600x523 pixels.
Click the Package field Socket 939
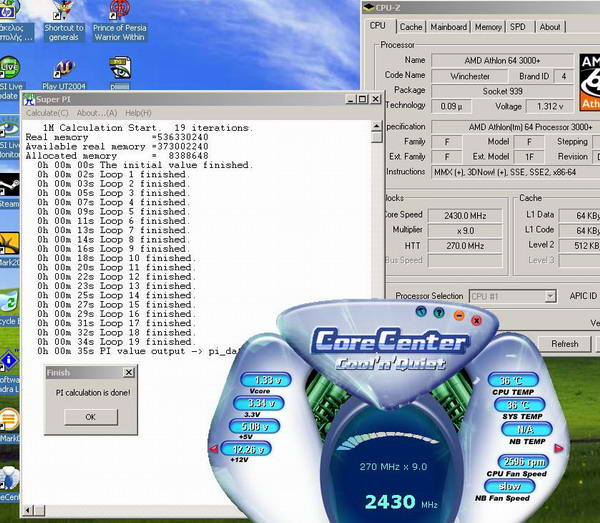502,91
